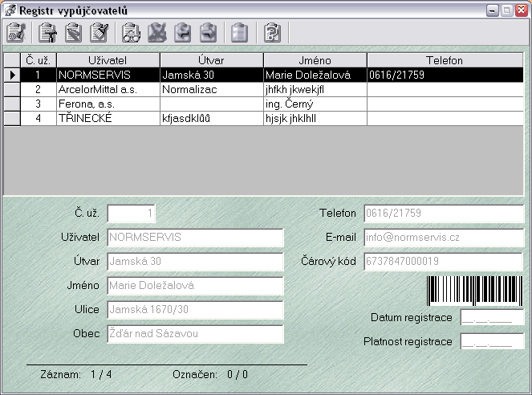Image resolution: width=532 pixels, height=395 pixels.
Task: Click the greyed crossed-out clipboard icon
Action: pos(157,33)
